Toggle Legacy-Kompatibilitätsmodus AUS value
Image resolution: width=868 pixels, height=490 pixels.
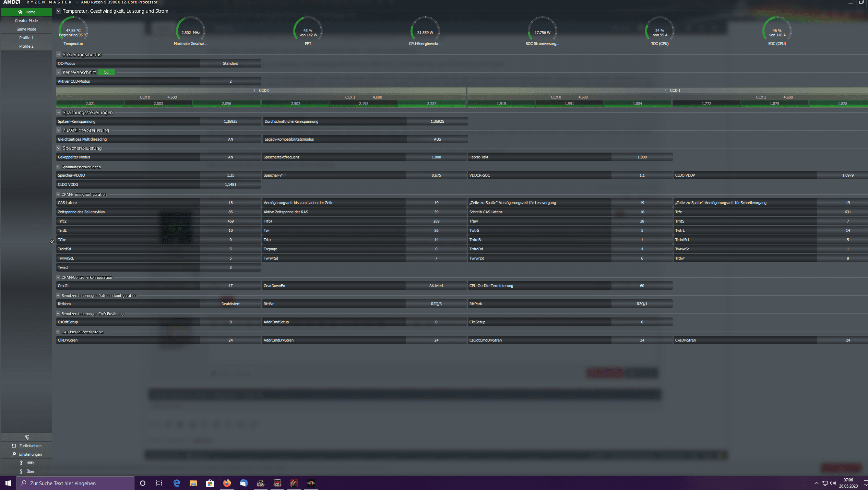pos(437,139)
